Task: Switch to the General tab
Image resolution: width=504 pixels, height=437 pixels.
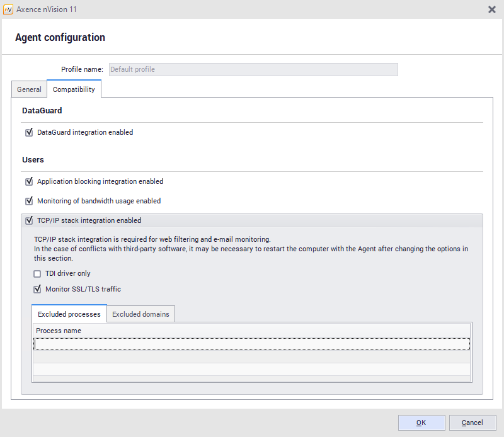Action: pos(29,89)
